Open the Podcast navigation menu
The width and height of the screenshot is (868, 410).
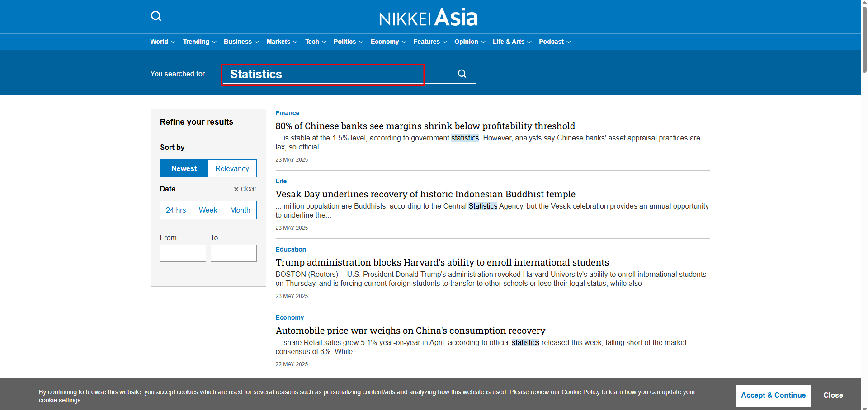click(x=555, y=42)
